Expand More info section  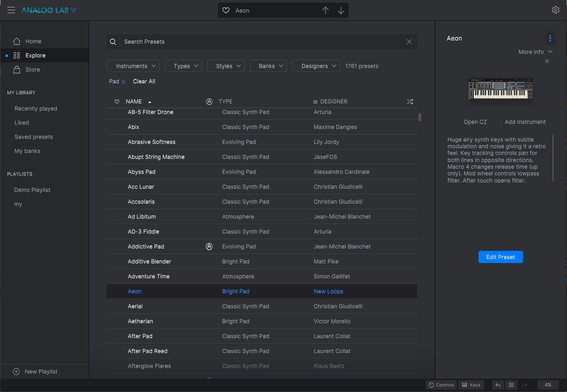536,52
